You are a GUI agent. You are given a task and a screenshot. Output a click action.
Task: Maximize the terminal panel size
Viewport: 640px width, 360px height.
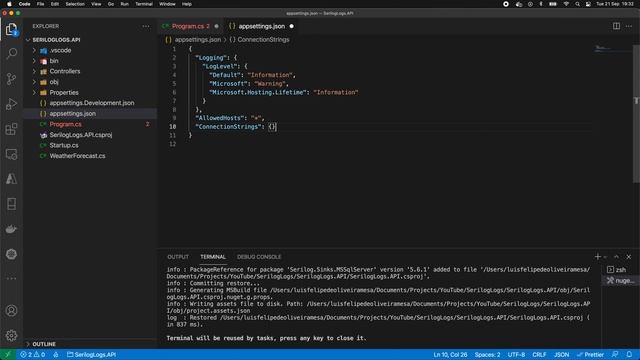[x=616, y=257]
